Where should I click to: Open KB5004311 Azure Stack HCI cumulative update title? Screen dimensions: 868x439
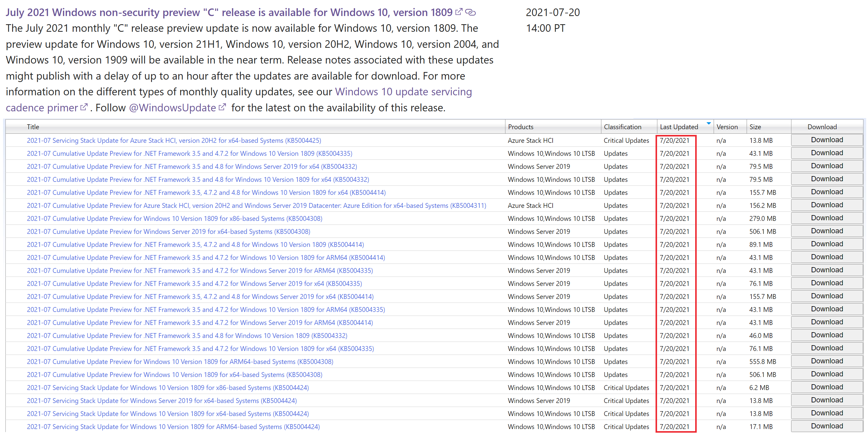256,205
